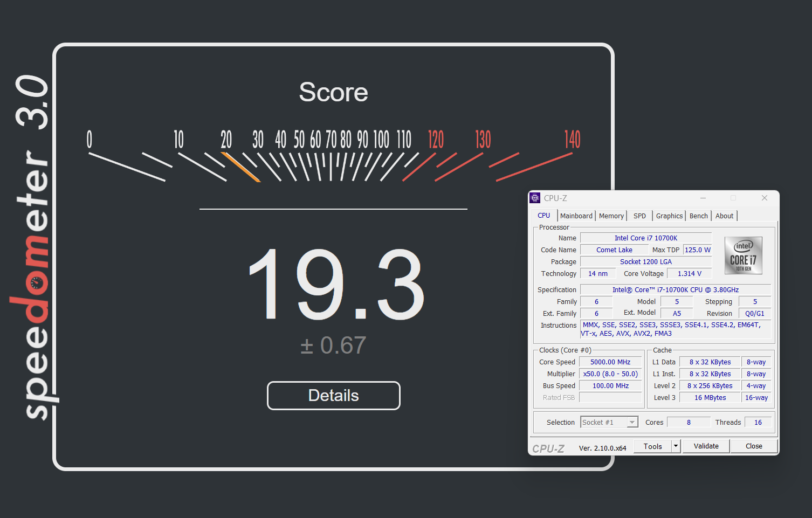Image resolution: width=812 pixels, height=518 pixels.
Task: Click the i7-10700K CPU @ 3.80GHz specification
Action: (676, 289)
